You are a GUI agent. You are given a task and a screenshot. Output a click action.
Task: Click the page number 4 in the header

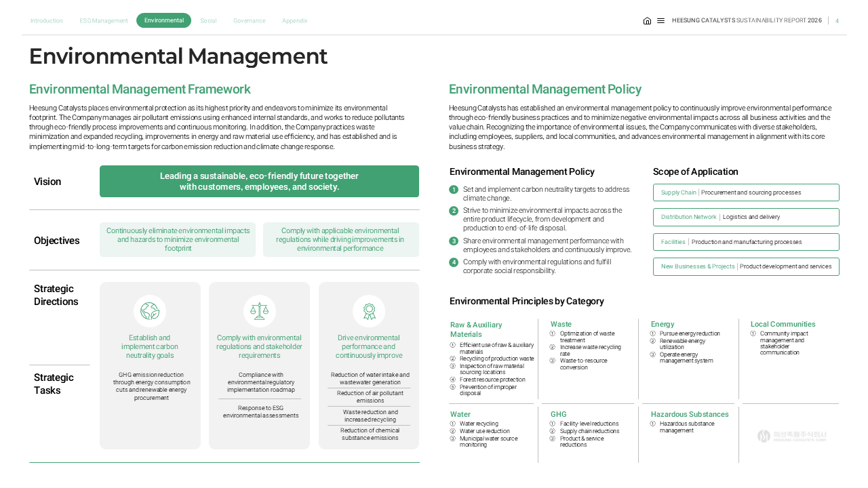click(x=837, y=21)
